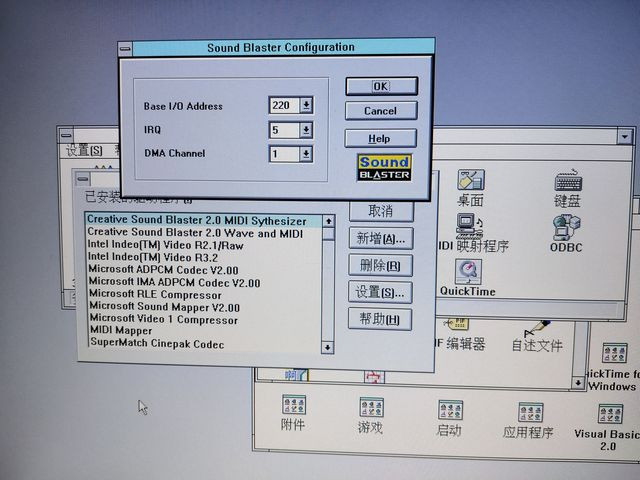The image size is (640, 480).
Task: Click driver list scroll down arrow
Action: point(327,347)
